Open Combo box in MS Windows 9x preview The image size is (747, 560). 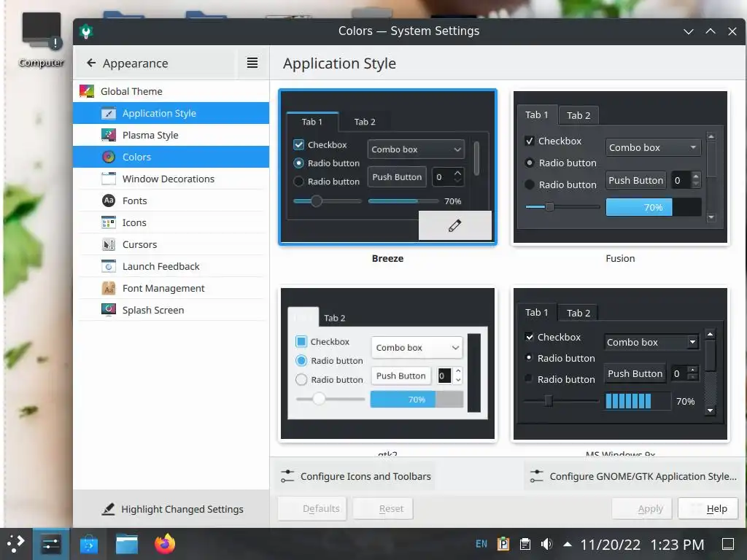[651, 343]
